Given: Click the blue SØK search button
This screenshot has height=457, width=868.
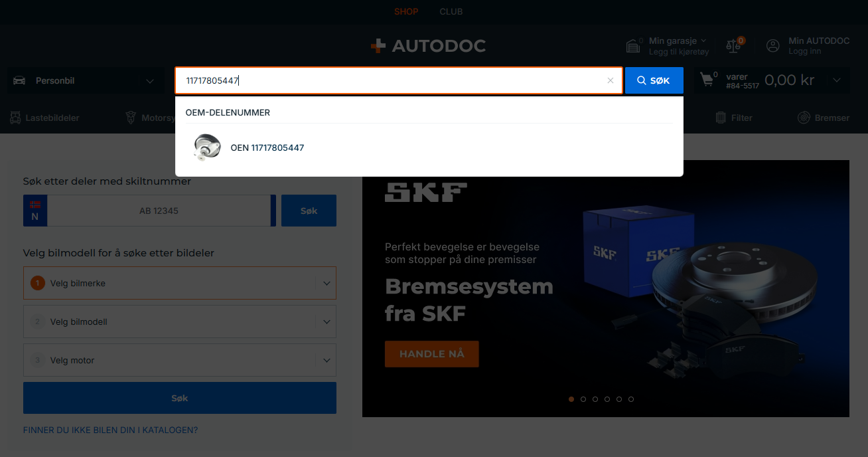Looking at the screenshot, I should (x=654, y=80).
